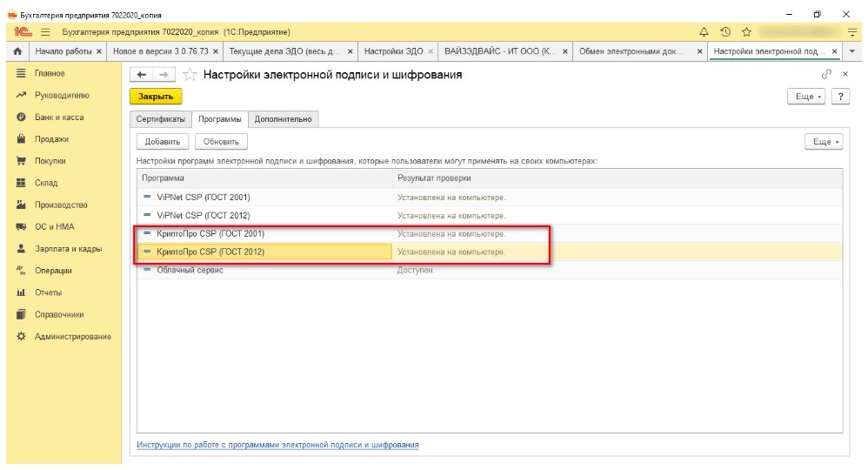Viewport: 868px width, 470px height.
Task: Open ВАЙЗЭДВАЙС - ИТ ООО tab
Action: (500, 51)
